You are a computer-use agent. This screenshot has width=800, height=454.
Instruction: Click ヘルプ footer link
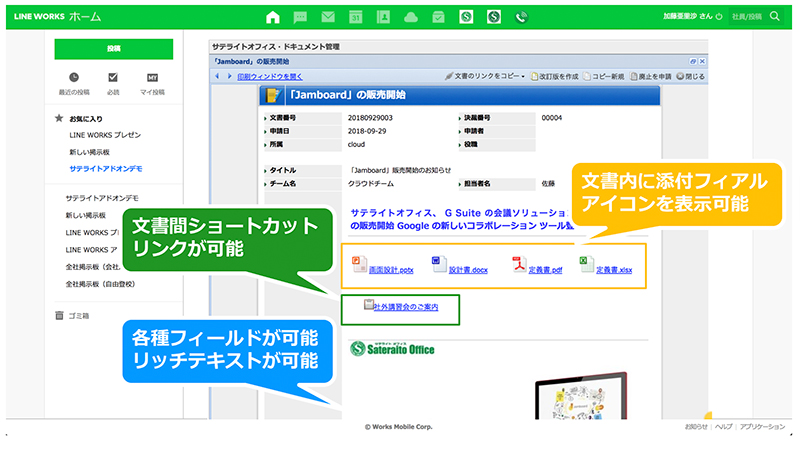[x=723, y=427]
